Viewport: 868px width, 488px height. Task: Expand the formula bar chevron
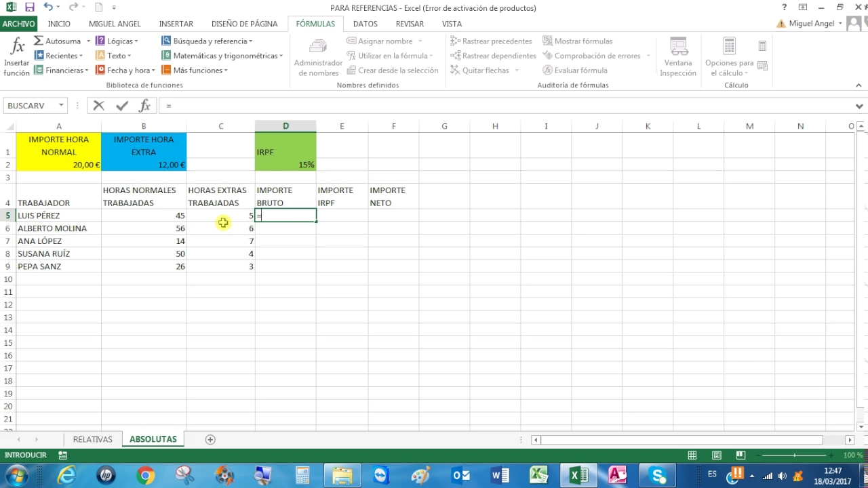860,106
